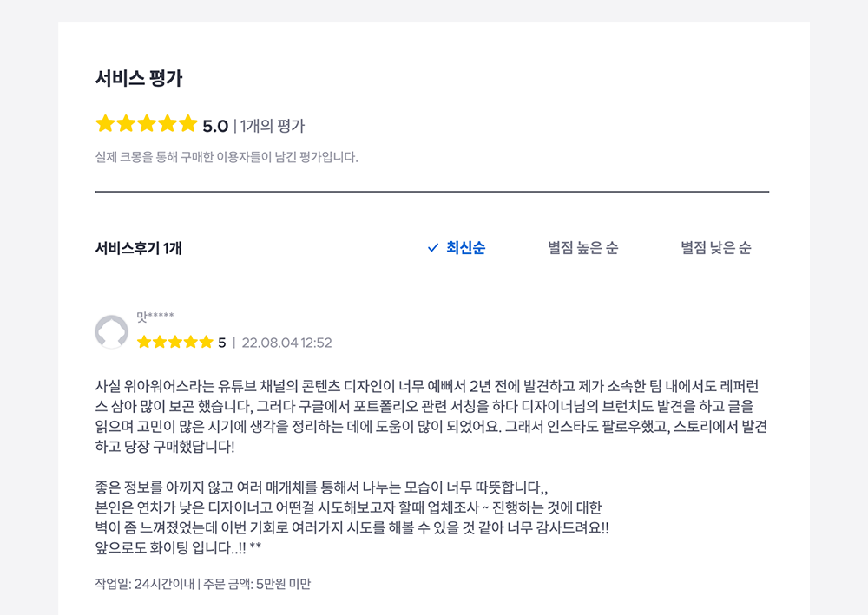Image resolution: width=868 pixels, height=615 pixels.
Task: Click the middle small star in the review rating
Action: click(x=174, y=343)
